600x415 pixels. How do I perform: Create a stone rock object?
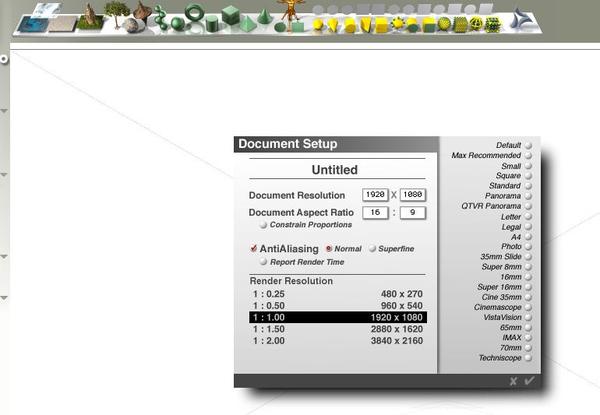click(134, 26)
